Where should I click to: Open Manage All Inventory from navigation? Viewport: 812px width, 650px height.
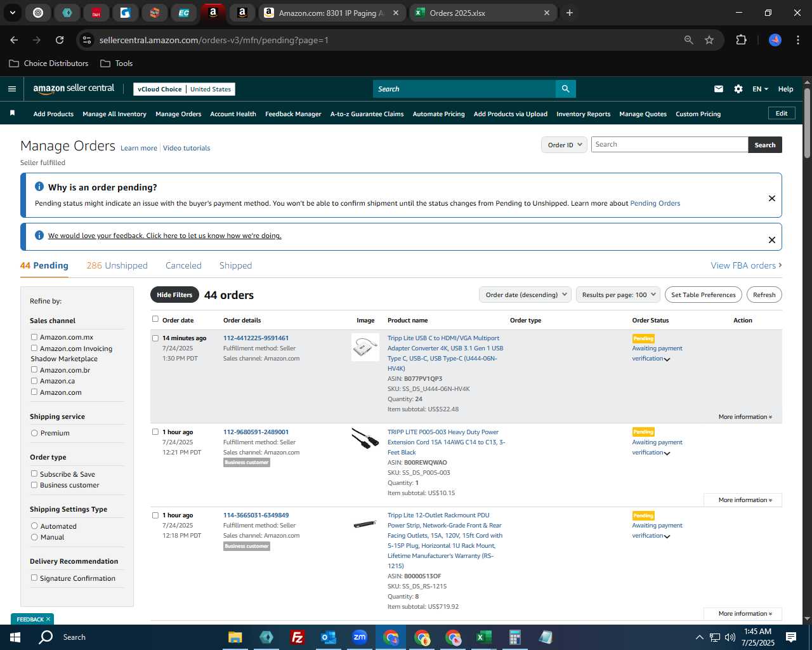pyautogui.click(x=114, y=114)
